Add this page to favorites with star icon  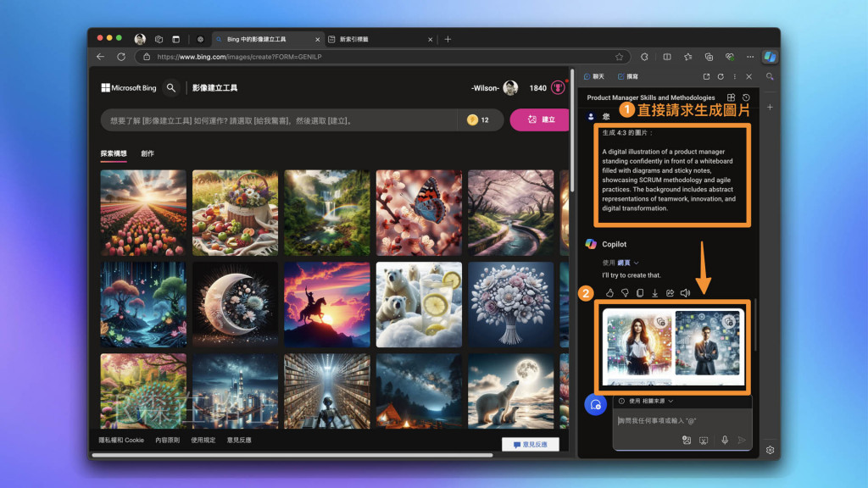pos(619,57)
